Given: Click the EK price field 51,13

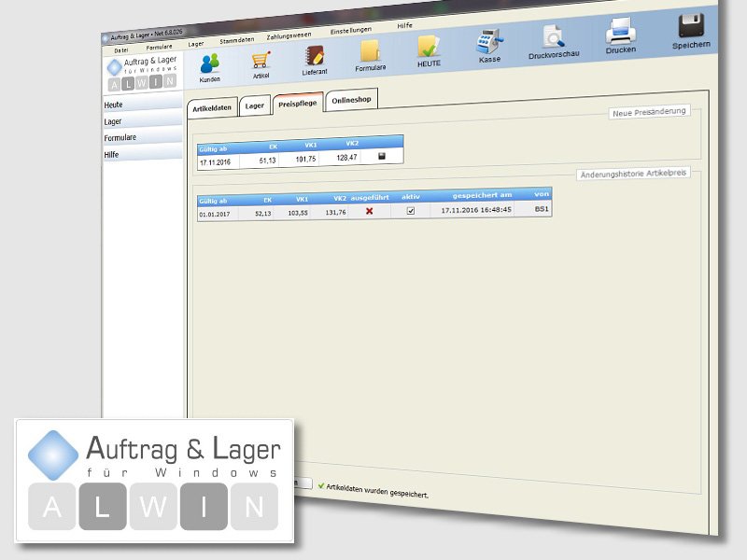Looking at the screenshot, I should (260, 161).
